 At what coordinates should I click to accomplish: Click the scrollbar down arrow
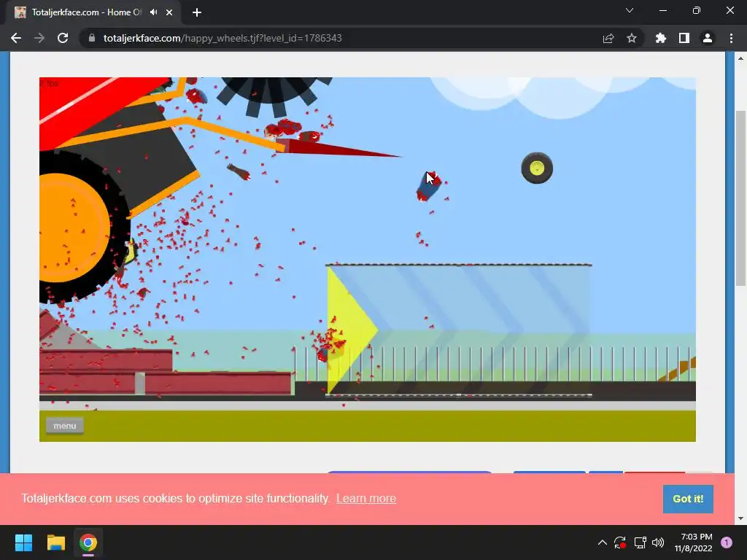coord(740,518)
